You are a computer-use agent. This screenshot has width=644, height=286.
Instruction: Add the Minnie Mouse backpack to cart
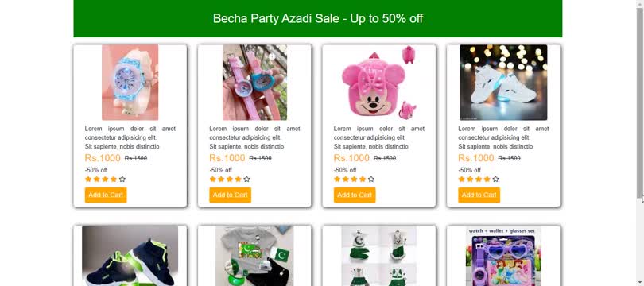[355, 195]
